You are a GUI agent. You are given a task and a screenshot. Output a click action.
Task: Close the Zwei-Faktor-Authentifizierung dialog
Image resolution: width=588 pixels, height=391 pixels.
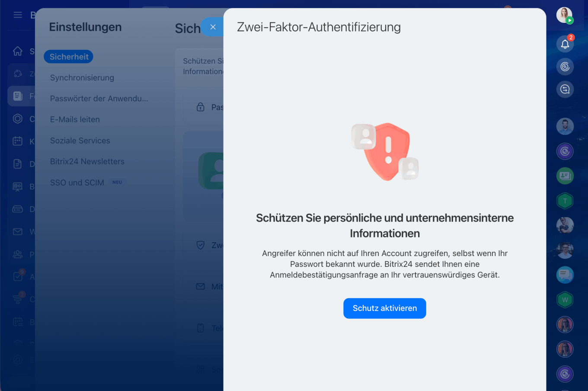click(x=213, y=26)
